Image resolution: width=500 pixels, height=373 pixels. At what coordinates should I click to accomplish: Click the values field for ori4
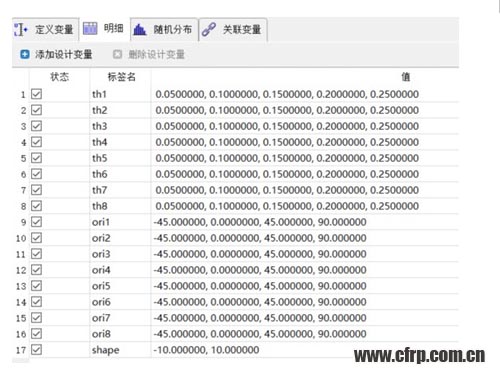tap(305, 270)
